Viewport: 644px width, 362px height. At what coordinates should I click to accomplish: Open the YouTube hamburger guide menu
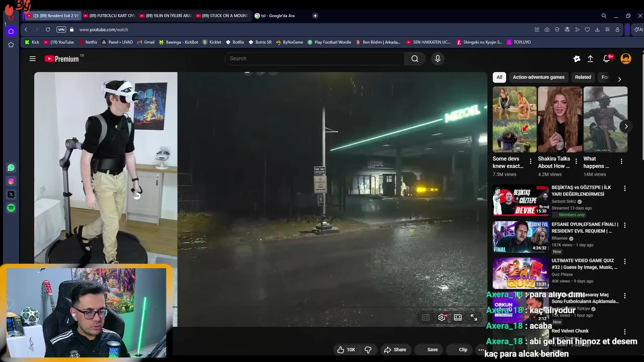click(32, 59)
